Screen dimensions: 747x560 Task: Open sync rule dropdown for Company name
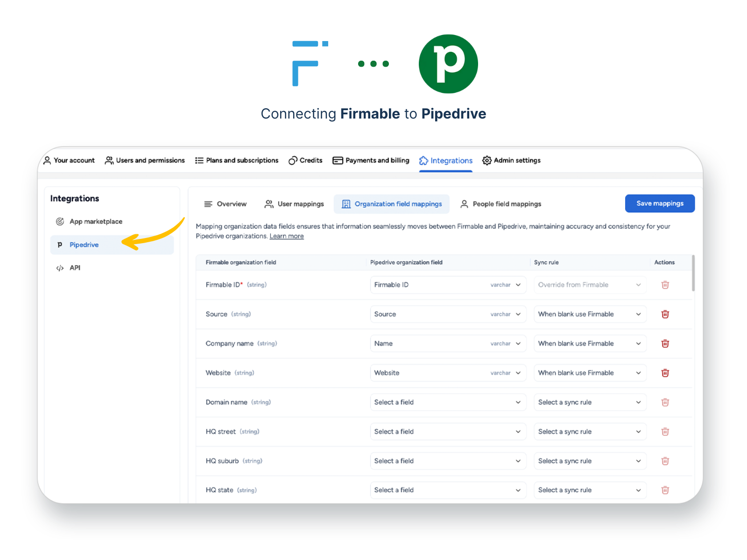point(590,343)
